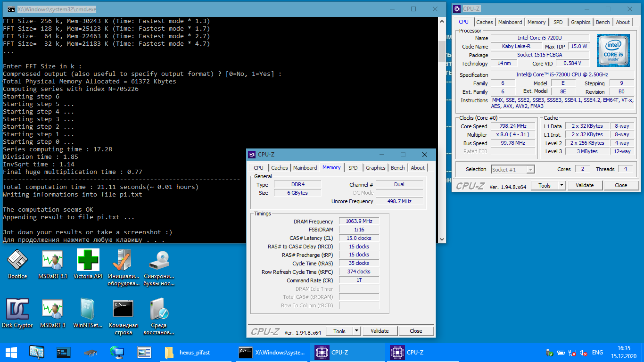
Task: Click Close button in the CPU-Z Memory window
Action: (x=416, y=331)
